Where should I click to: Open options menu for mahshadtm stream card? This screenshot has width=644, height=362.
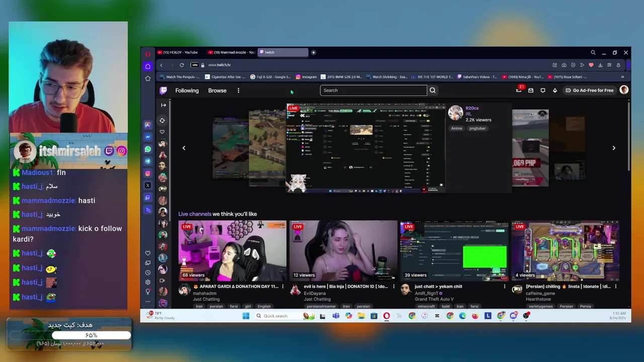tap(283, 287)
